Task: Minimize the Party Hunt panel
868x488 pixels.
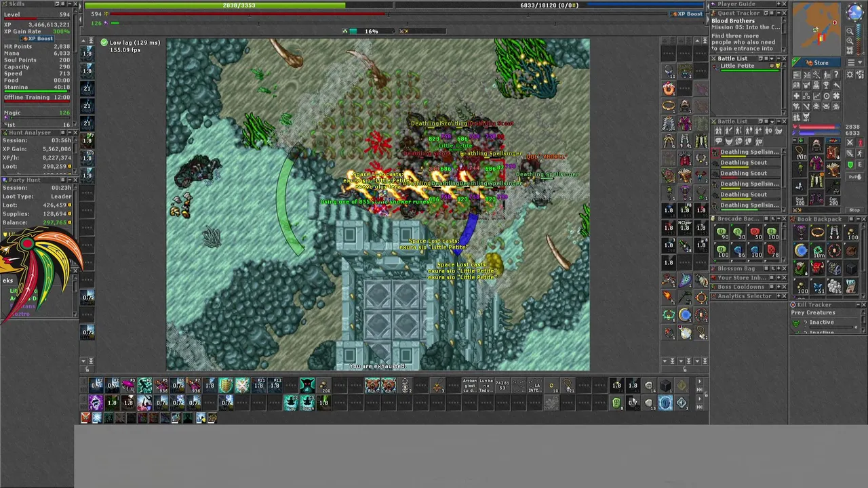Action: pyautogui.click(x=68, y=180)
